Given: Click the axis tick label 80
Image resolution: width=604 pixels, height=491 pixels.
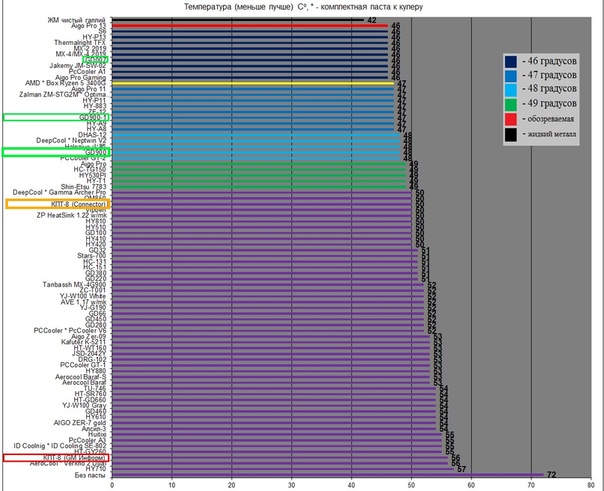Looking at the screenshot, I should pyautogui.click(x=591, y=484).
